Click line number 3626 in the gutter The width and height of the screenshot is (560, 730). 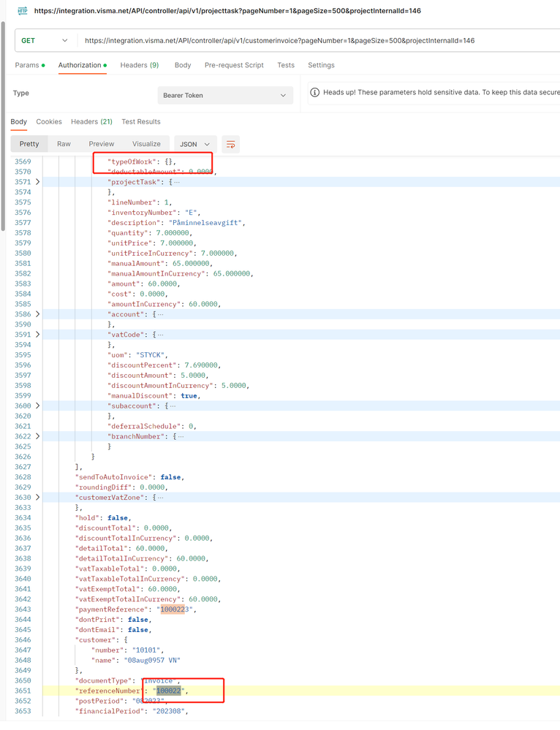(x=23, y=457)
